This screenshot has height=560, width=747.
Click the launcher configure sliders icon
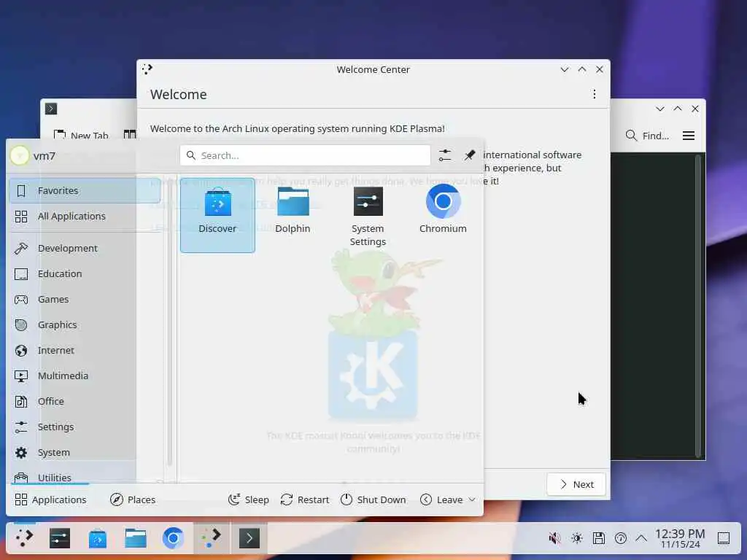pyautogui.click(x=445, y=155)
